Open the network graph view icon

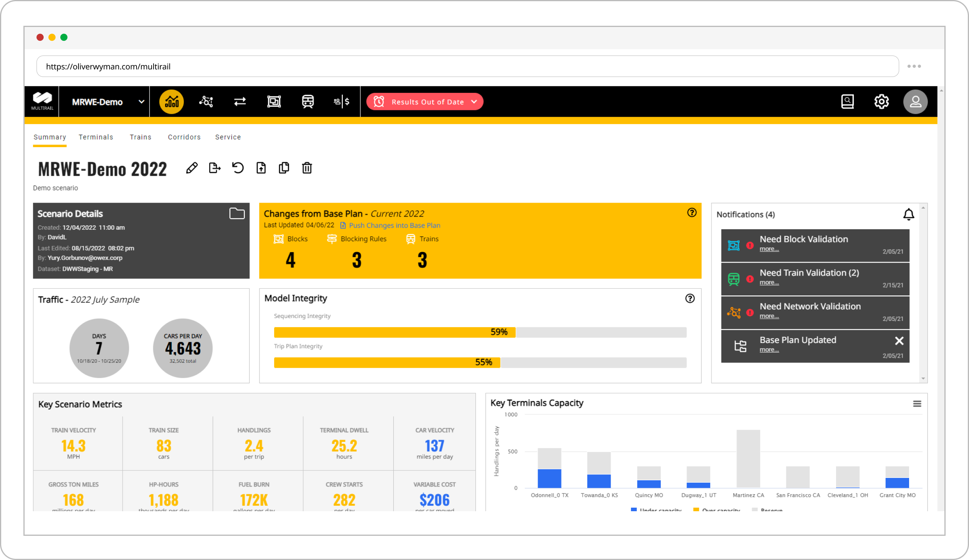(206, 102)
